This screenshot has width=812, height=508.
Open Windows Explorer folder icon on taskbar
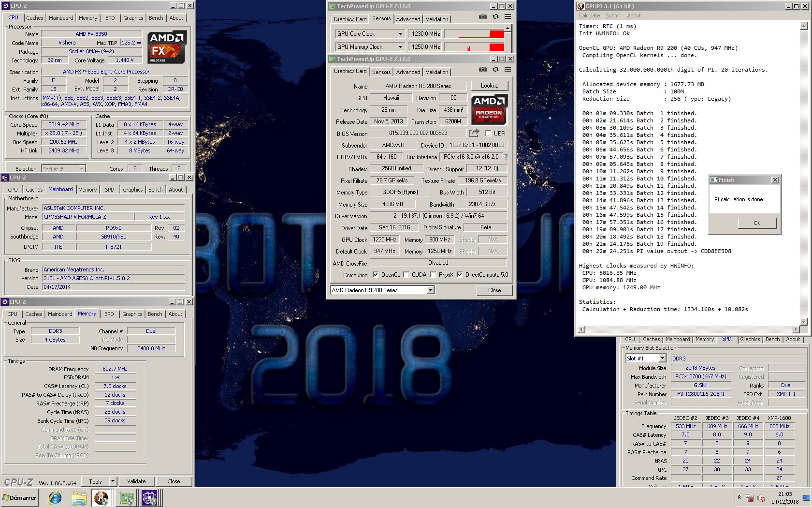(78, 498)
